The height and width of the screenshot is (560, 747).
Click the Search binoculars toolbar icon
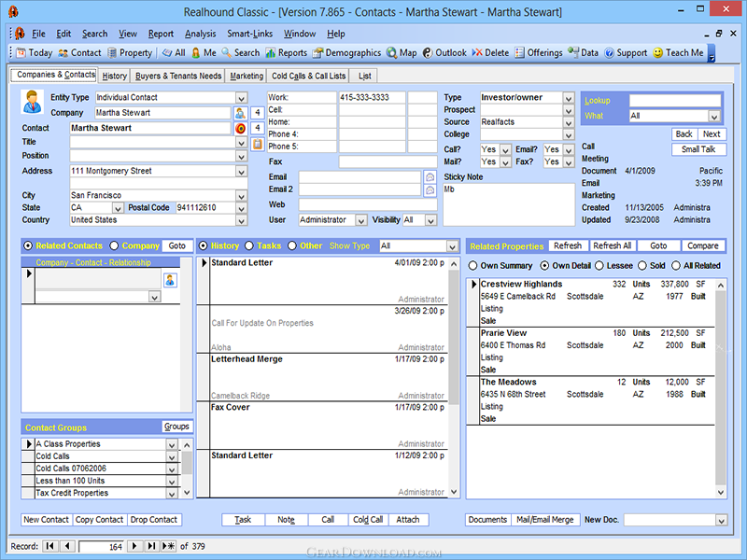(x=227, y=53)
